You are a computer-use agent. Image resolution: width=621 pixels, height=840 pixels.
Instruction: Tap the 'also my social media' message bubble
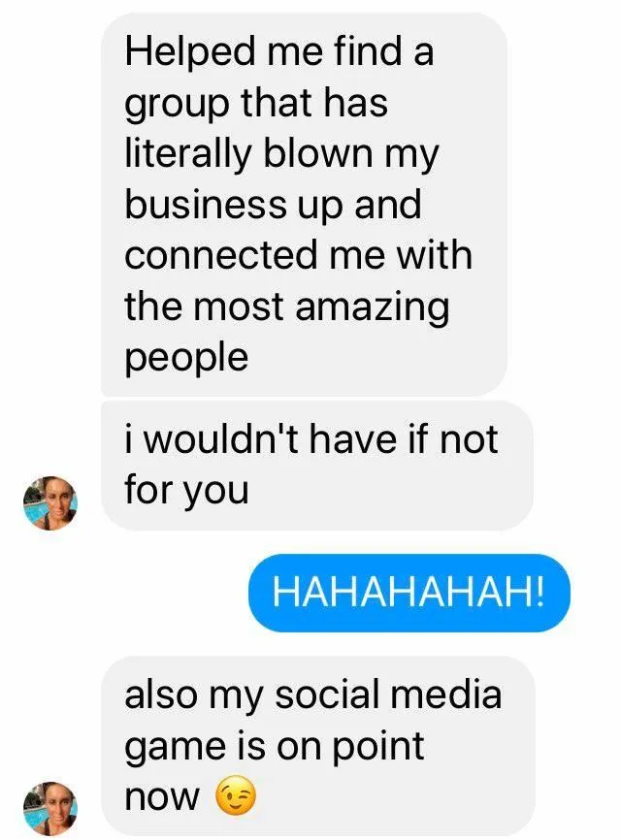[x=318, y=745]
